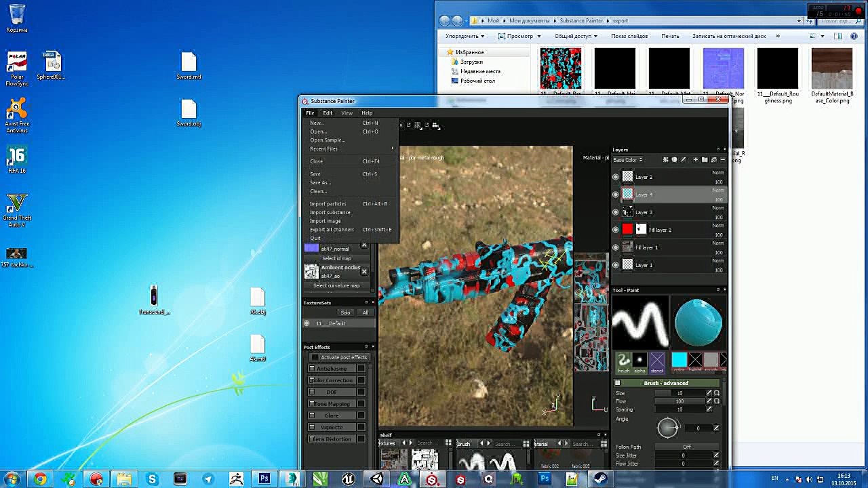Open Steam from the taskbar
This screenshot has width=868, height=488.
point(601,479)
